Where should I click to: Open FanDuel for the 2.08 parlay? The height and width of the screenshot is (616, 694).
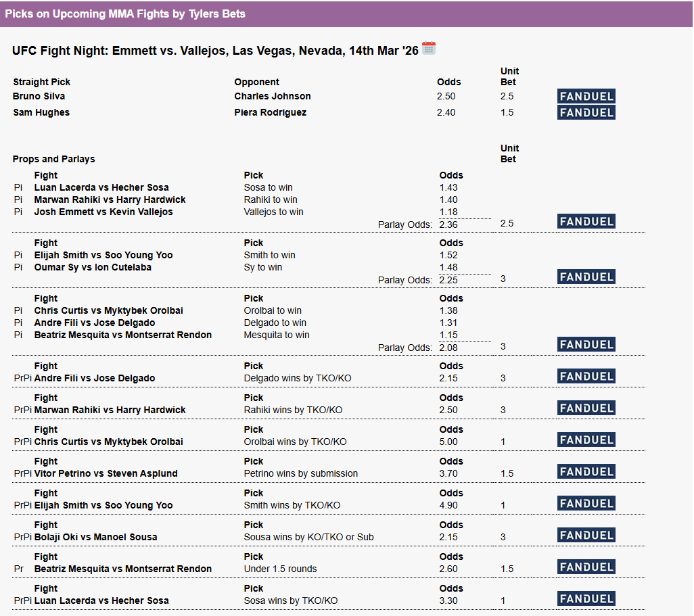click(586, 344)
